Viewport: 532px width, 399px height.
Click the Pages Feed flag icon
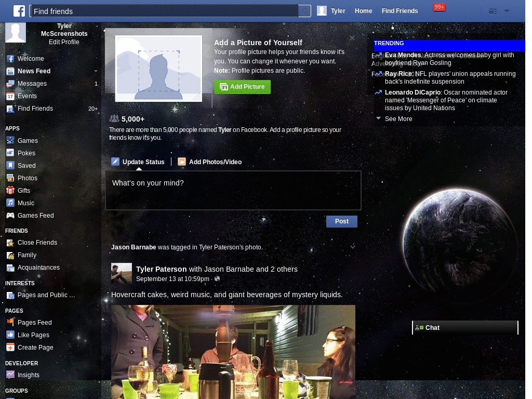click(10, 322)
